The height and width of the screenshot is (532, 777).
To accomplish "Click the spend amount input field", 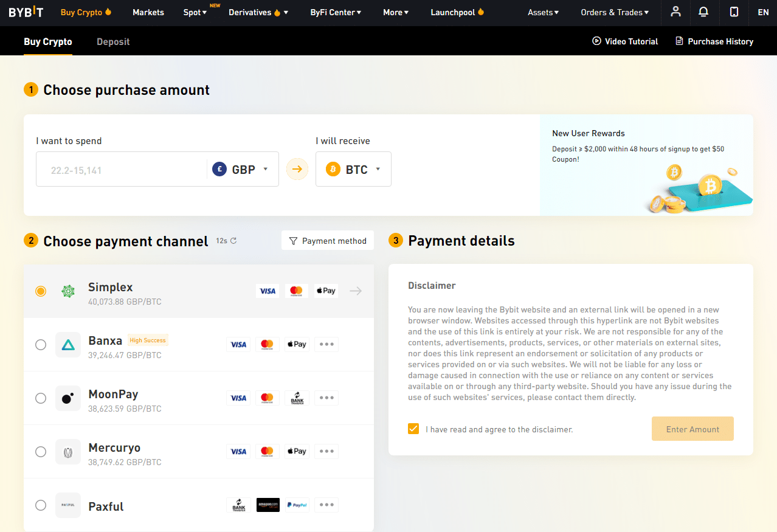I will [x=122, y=170].
